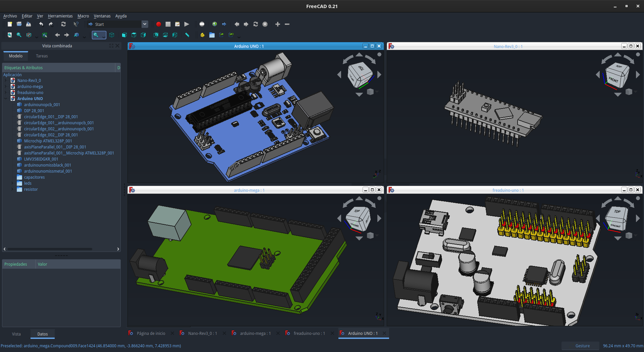The image size is (644, 352).
Task: Open the Archivo menu
Action: 10,16
